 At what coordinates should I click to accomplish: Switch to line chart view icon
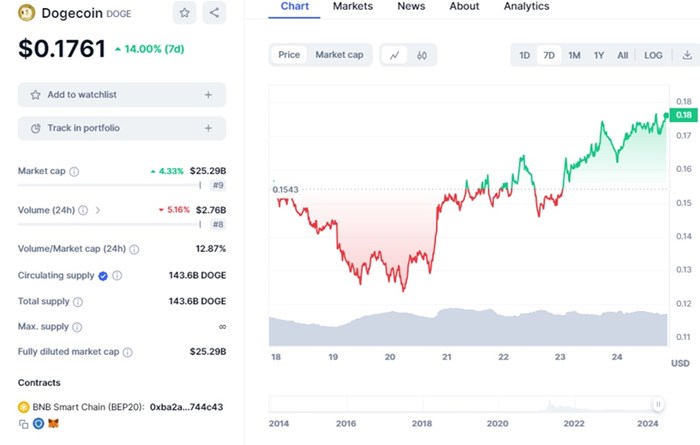[x=395, y=55]
